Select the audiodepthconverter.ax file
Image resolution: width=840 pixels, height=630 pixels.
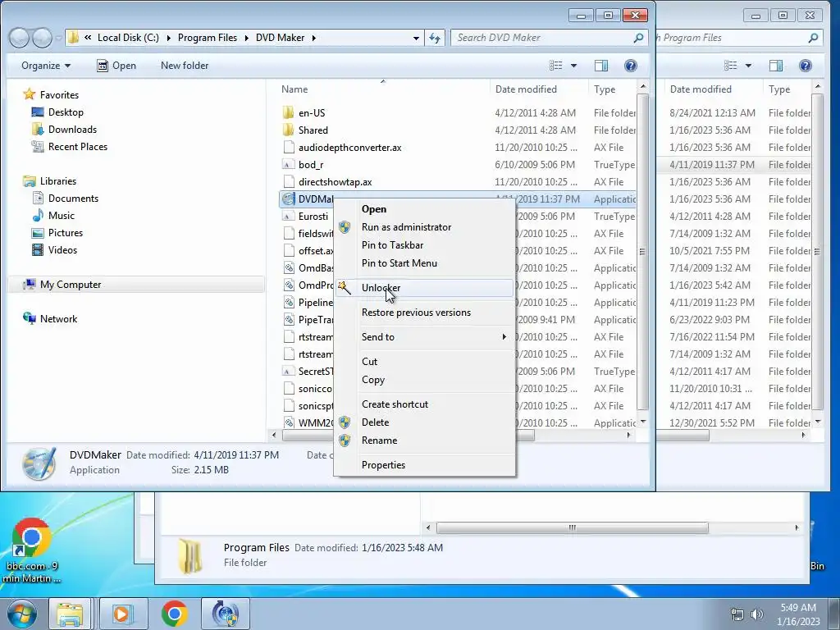pyautogui.click(x=349, y=148)
